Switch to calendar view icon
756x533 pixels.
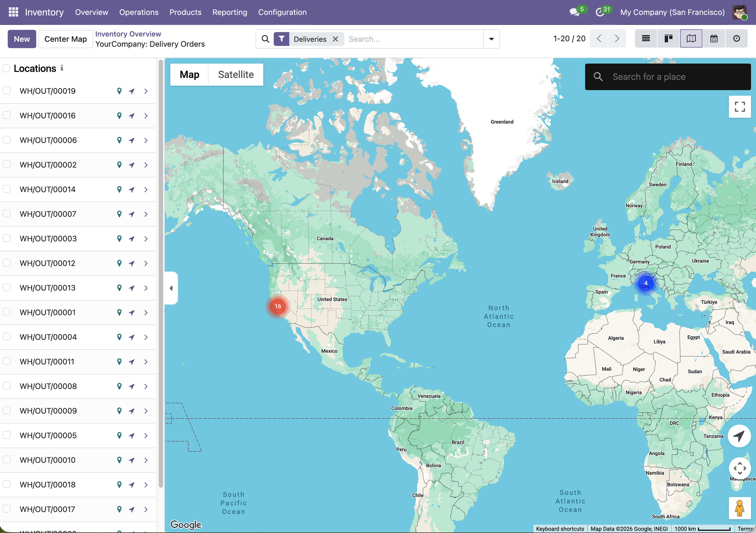[714, 39]
